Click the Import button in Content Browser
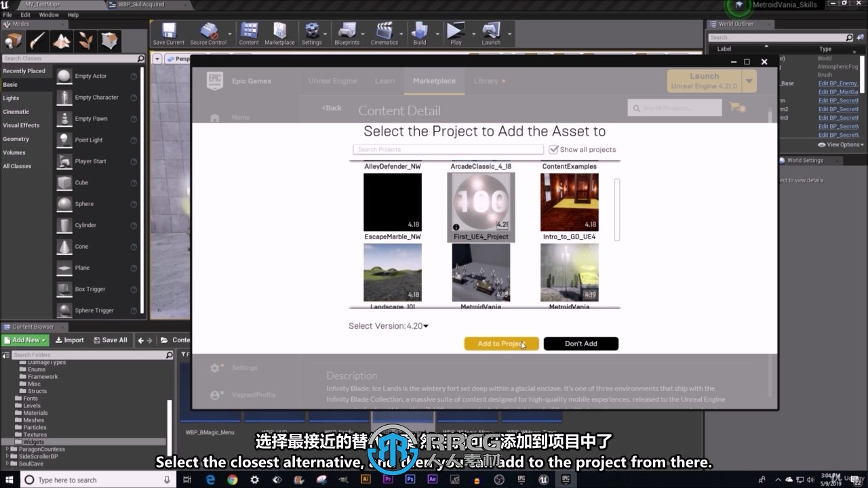This screenshot has height=488, width=868. pyautogui.click(x=70, y=340)
